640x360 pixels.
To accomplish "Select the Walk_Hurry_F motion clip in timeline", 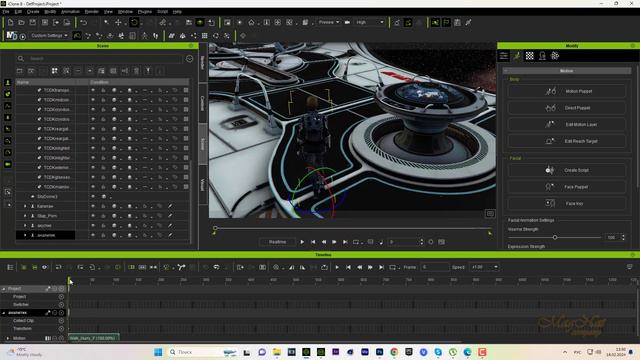I will coord(94,338).
